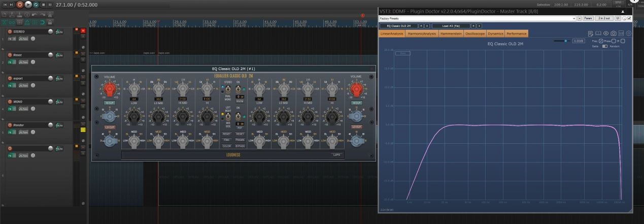
Task: Go to project start in transport
Action: (5, 5)
